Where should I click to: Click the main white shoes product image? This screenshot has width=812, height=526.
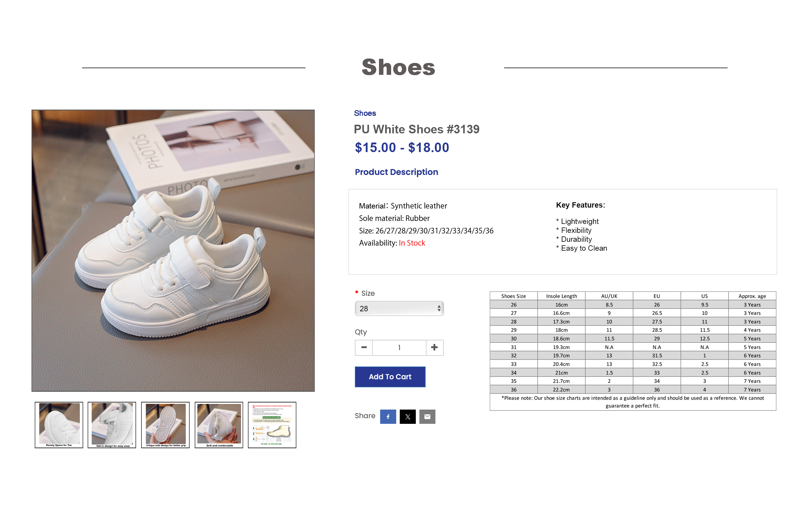(x=173, y=251)
